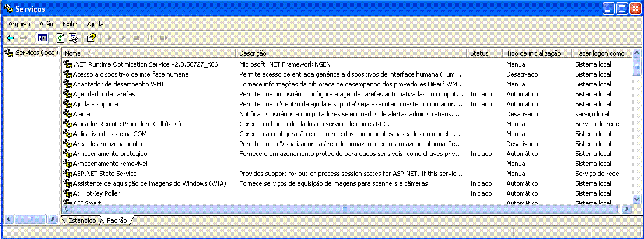Click 'Gerencia o banco de dados' RPC description
The width and height of the screenshot is (644, 239).
314,124
